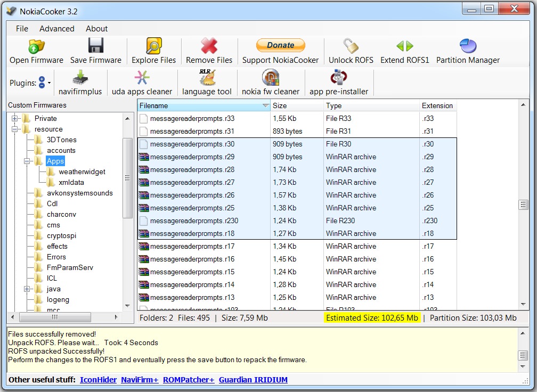
Task: Sort by the Filename column header
Action: (x=204, y=105)
